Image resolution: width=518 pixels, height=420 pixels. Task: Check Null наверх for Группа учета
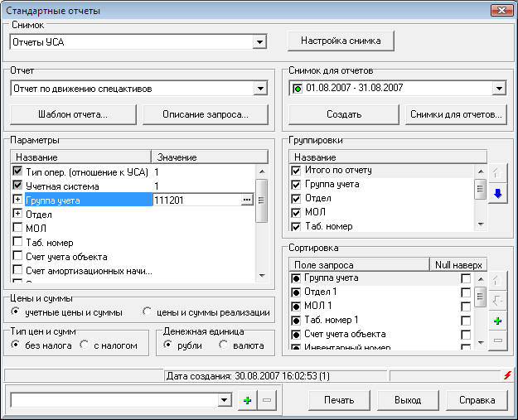coord(466,278)
